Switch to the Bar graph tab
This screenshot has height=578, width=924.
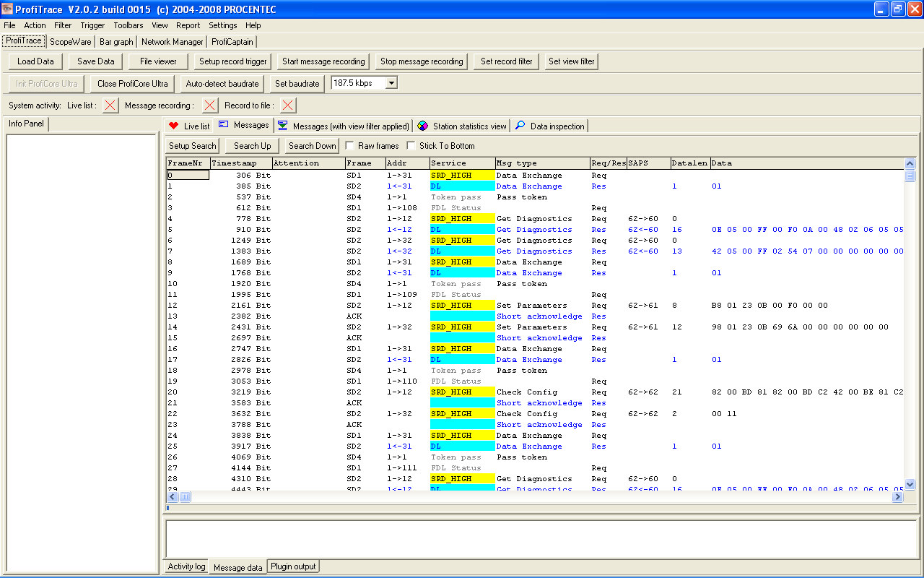tap(116, 42)
